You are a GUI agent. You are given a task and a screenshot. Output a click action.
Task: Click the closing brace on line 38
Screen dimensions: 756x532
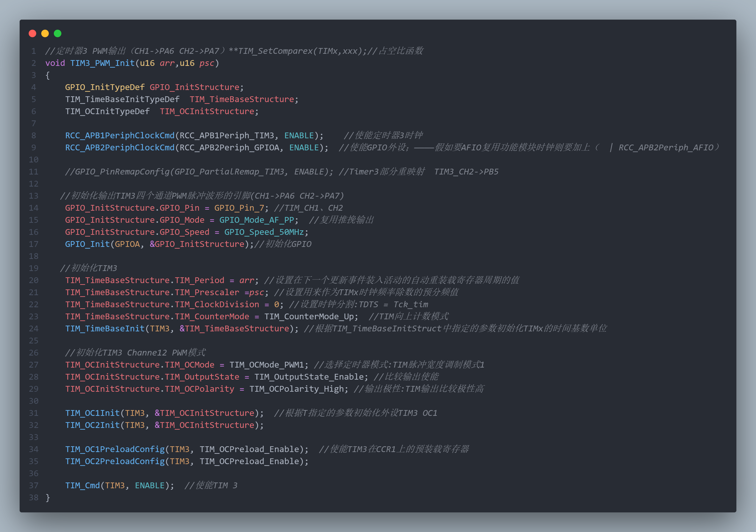[x=48, y=498]
